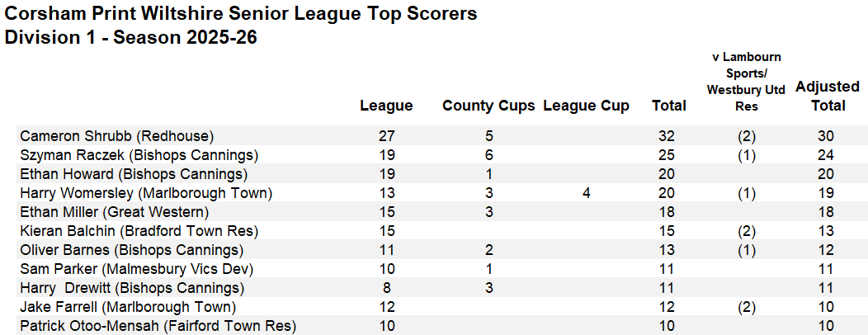Select Jake Farrell (Marlborough Town) name
868x335 pixels.
point(128,307)
